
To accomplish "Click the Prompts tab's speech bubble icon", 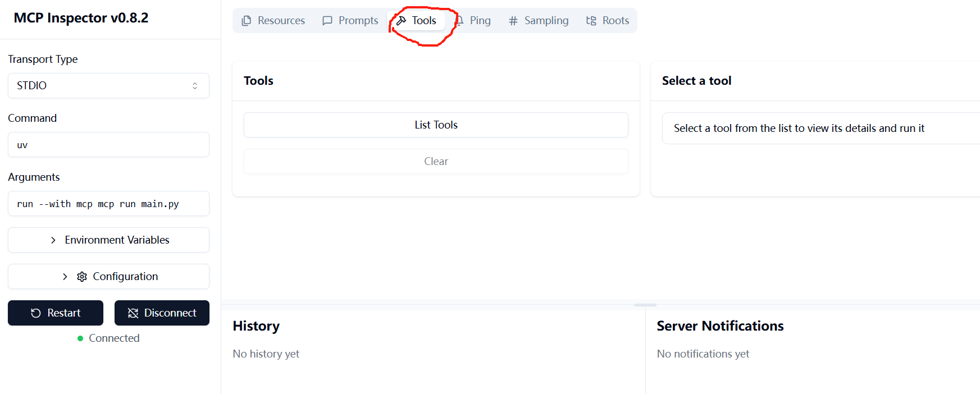I will point(327,21).
